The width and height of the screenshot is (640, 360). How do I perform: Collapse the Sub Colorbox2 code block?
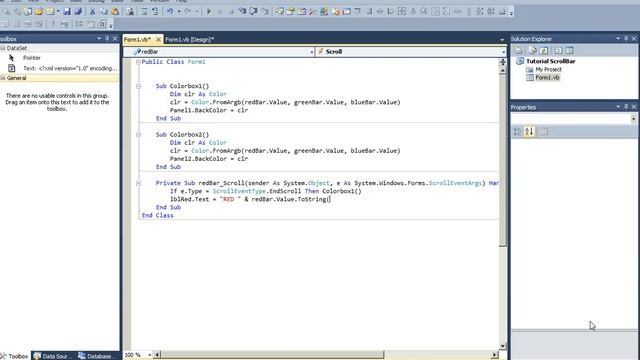[x=138, y=135]
